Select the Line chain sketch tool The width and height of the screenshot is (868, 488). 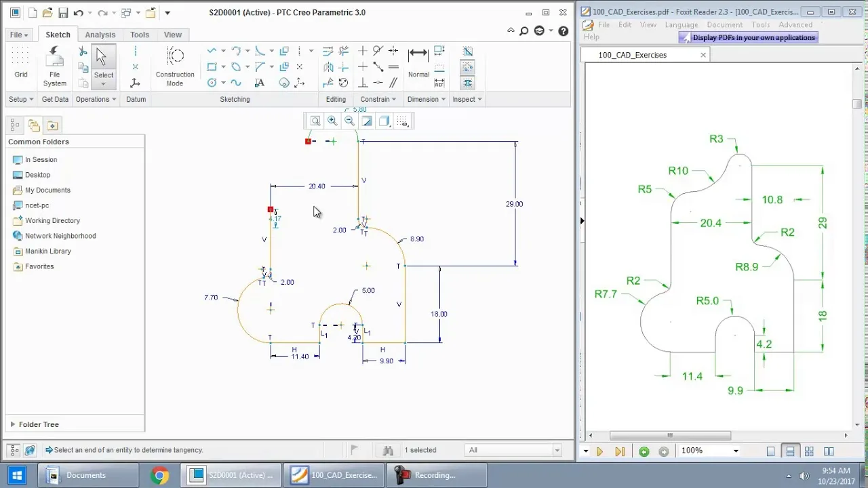pyautogui.click(x=212, y=51)
